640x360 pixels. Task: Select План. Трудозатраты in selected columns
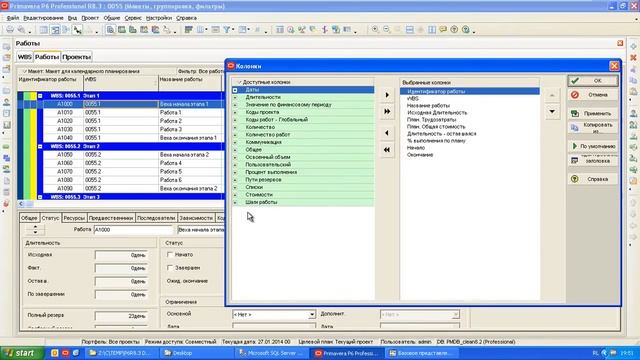431,120
